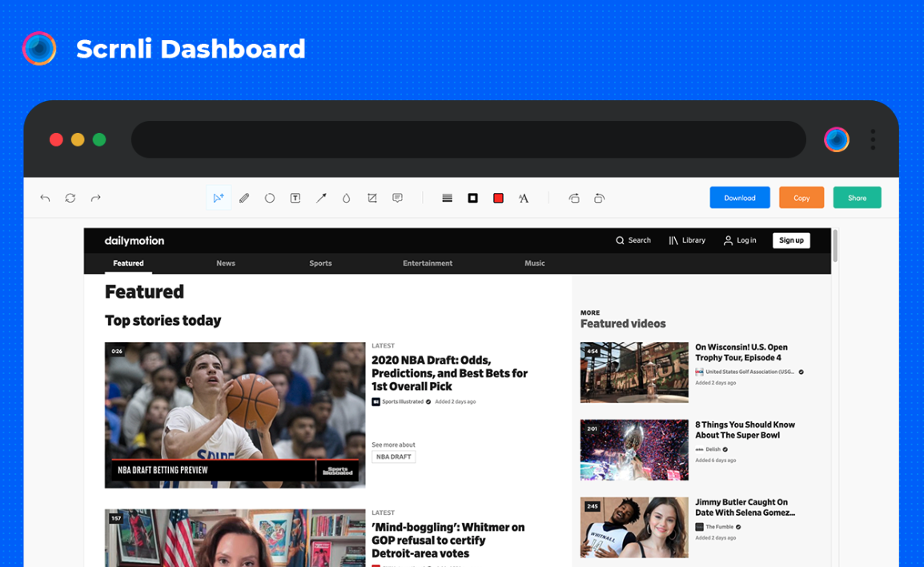This screenshot has width=924, height=567.
Task: Click "Added 6 days ago" text
Action: coord(715,460)
